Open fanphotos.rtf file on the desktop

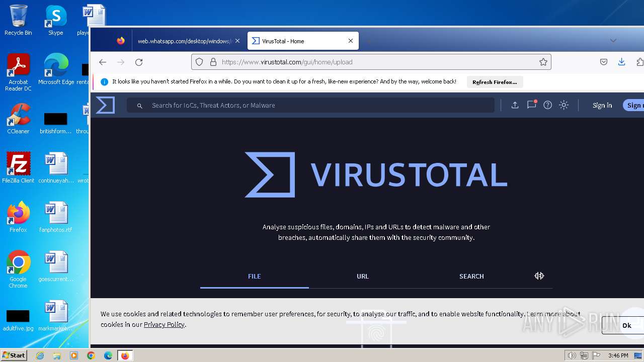[56, 217]
